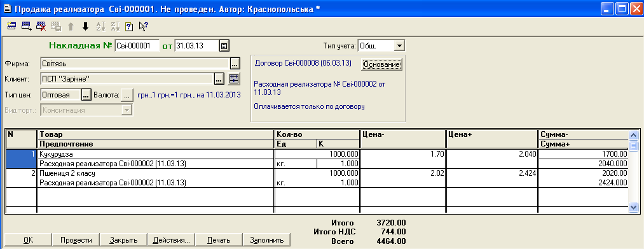Open the disabled Вид торг. Консигнация dropdown
Screen dimensions: 644x249
[x=127, y=110]
